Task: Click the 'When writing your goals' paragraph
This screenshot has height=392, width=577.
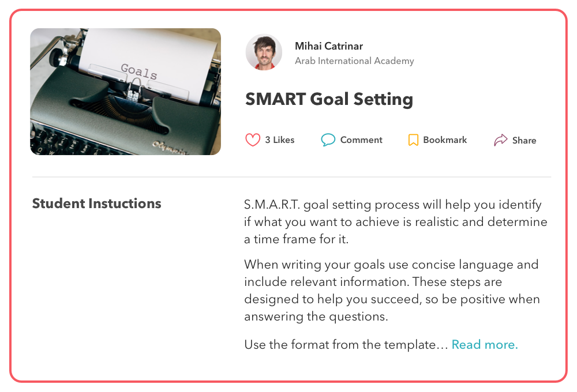Action: [392, 290]
